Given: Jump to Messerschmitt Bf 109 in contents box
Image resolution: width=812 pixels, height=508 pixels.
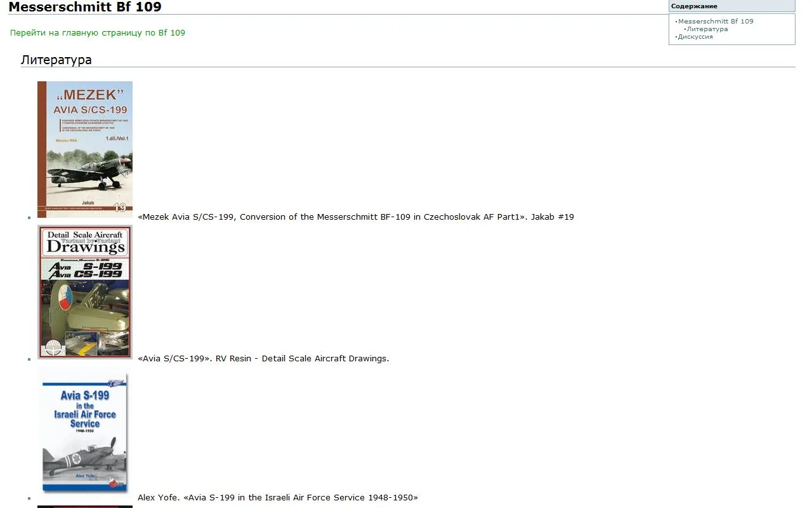Looking at the screenshot, I should [716, 22].
